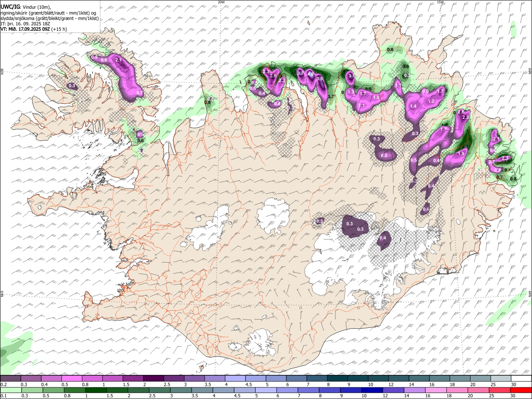Pick the dusky purple 0.2 snow swatch
This screenshot has height=399, width=532.
click(10, 378)
